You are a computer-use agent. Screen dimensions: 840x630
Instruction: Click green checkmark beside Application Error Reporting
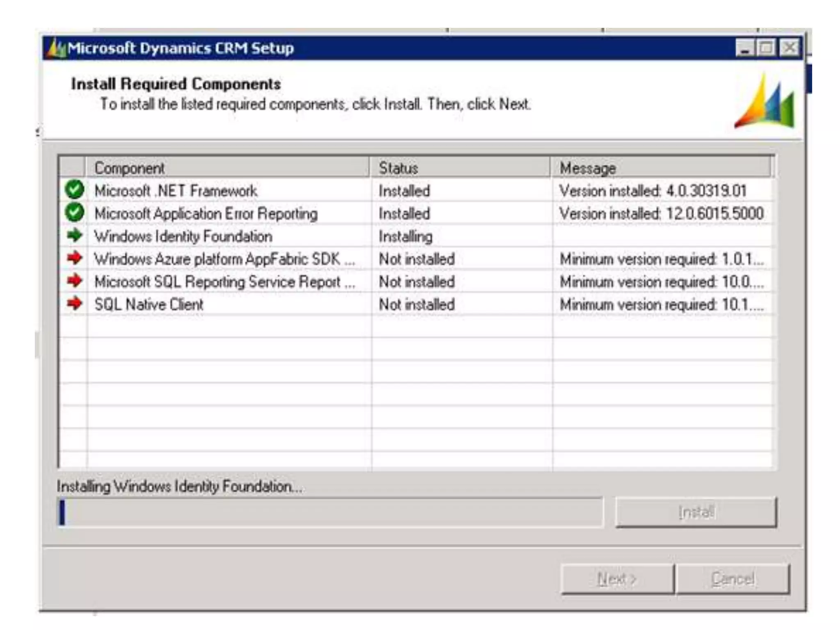point(74,213)
